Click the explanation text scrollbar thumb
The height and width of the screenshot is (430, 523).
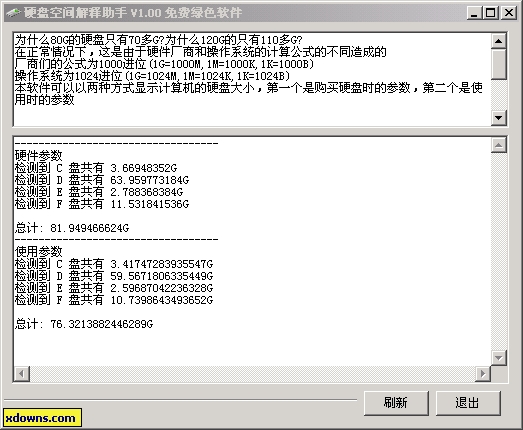[499, 64]
